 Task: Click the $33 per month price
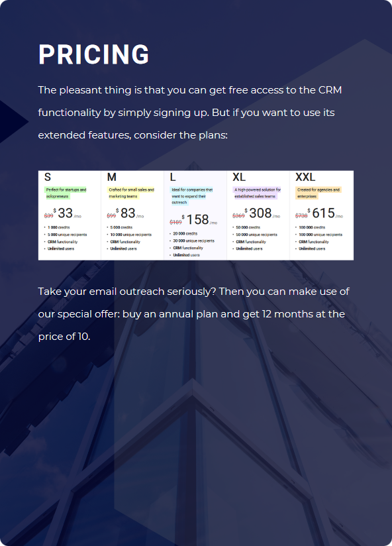coord(68,213)
